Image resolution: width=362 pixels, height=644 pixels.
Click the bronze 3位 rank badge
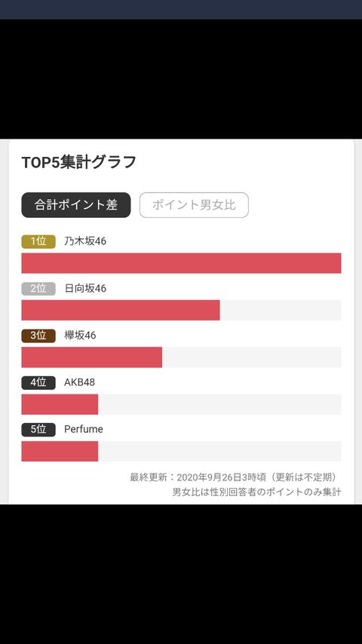point(38,336)
